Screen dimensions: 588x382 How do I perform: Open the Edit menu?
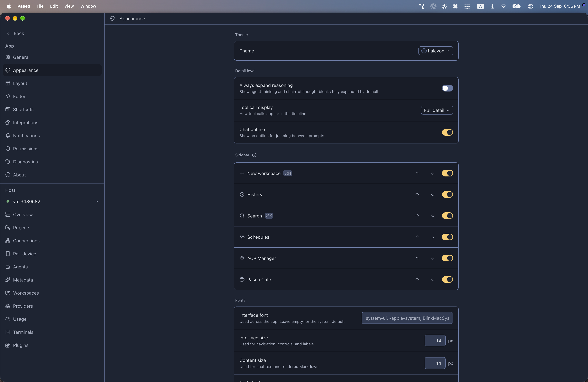click(54, 6)
